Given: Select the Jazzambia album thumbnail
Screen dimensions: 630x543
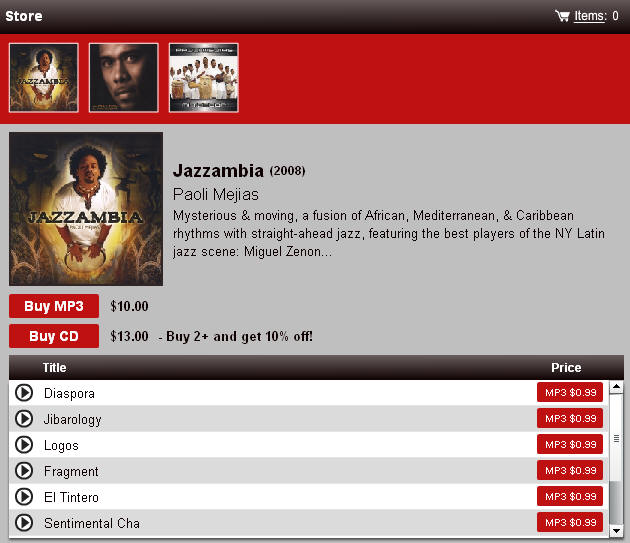Looking at the screenshot, I should 44,78.
